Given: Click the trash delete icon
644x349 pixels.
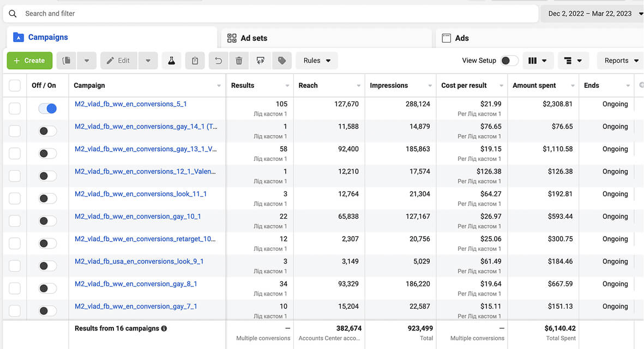Looking at the screenshot, I should click(x=239, y=61).
